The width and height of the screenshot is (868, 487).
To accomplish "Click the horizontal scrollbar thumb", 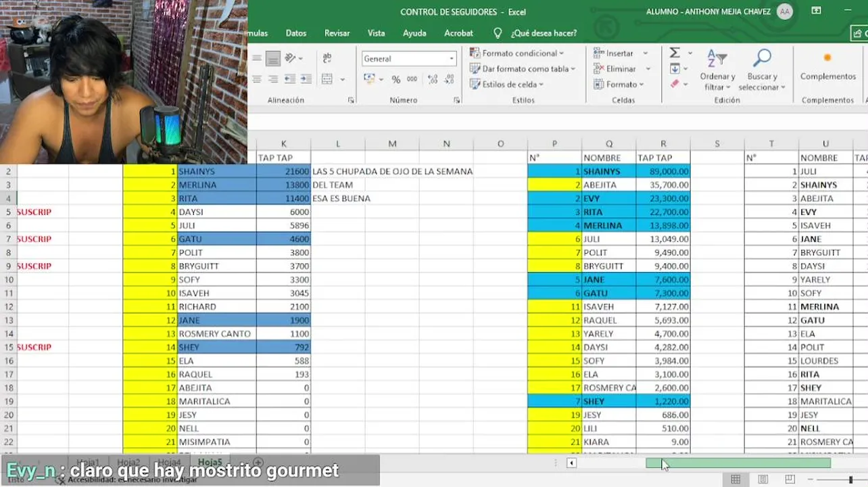I will coord(738,463).
